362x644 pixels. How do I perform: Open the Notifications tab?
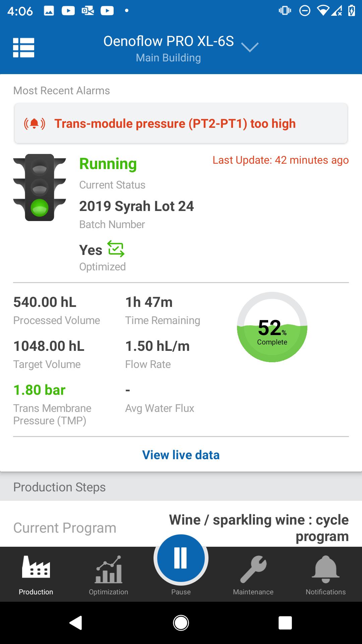click(x=326, y=575)
